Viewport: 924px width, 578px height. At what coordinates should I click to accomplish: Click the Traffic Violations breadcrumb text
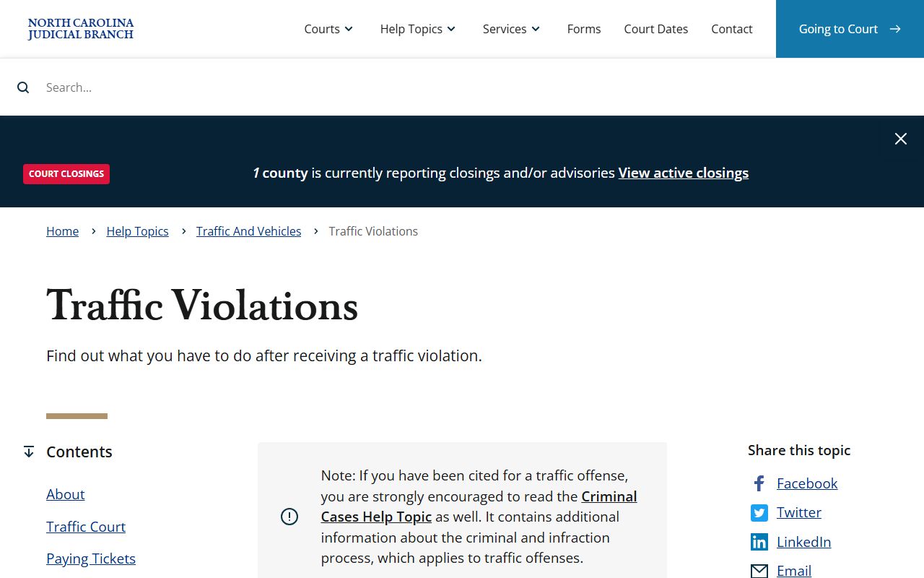[x=373, y=231]
